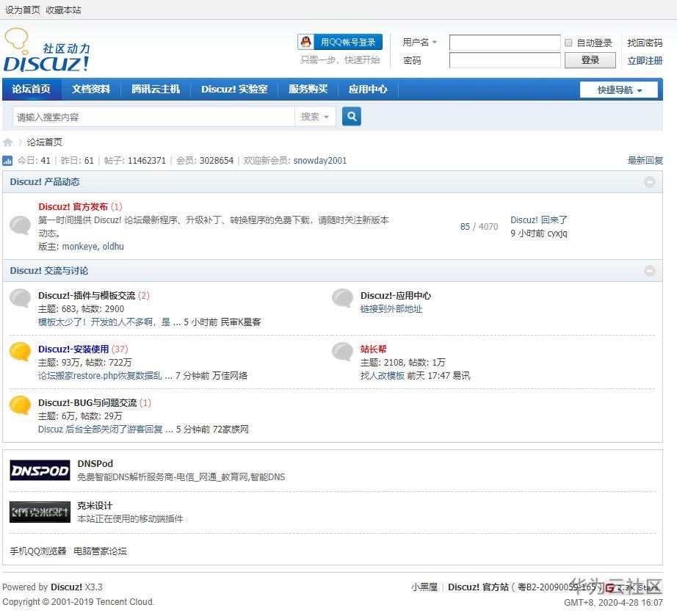This screenshot has height=616, width=677.
Task: Collapse the Discuz! 交流与讨论 section
Action: [649, 270]
